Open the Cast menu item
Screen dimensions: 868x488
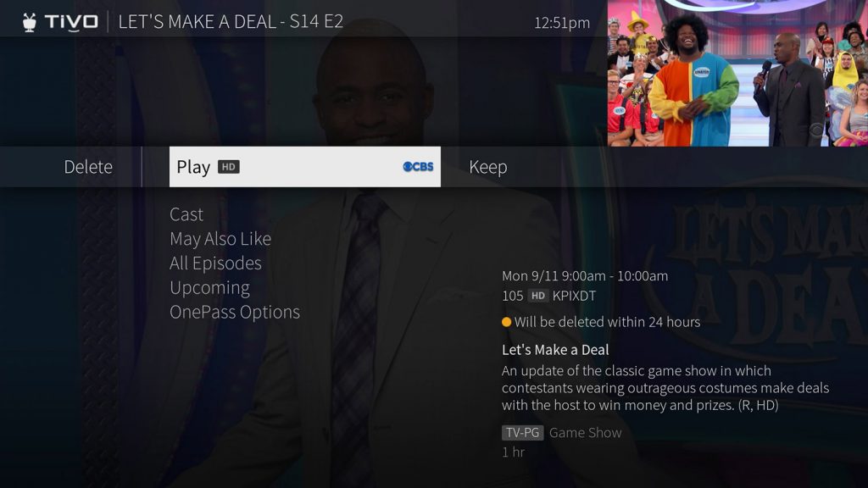point(186,214)
